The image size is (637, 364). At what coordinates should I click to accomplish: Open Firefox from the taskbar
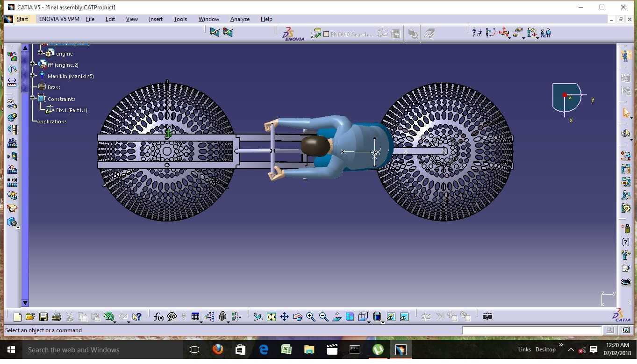[x=217, y=350]
